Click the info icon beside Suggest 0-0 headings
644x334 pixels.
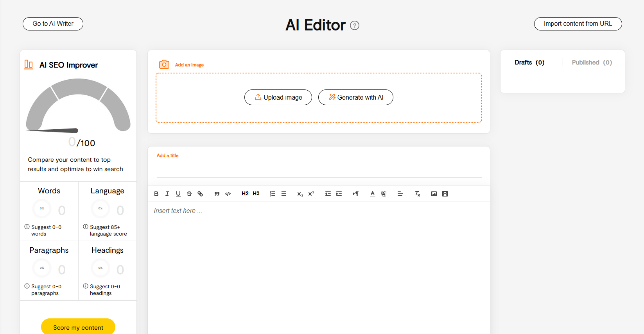[x=86, y=286]
